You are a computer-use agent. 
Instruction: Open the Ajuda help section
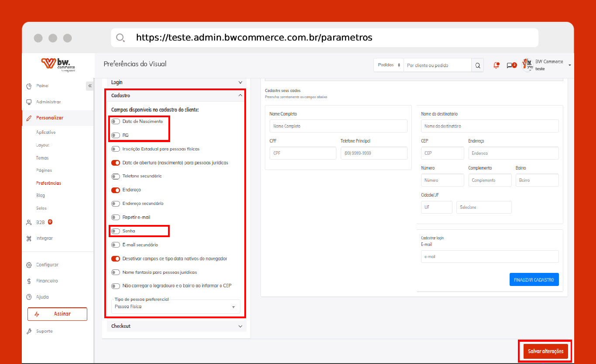42,297
